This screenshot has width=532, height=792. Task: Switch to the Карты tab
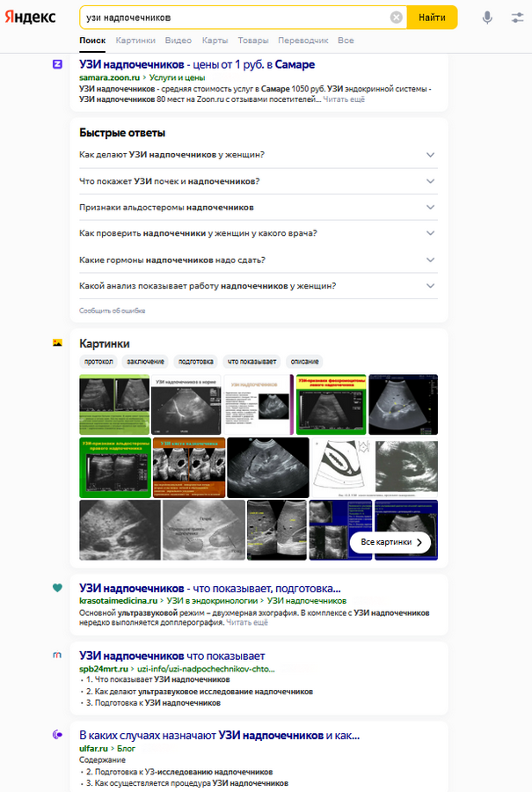pyautogui.click(x=215, y=40)
